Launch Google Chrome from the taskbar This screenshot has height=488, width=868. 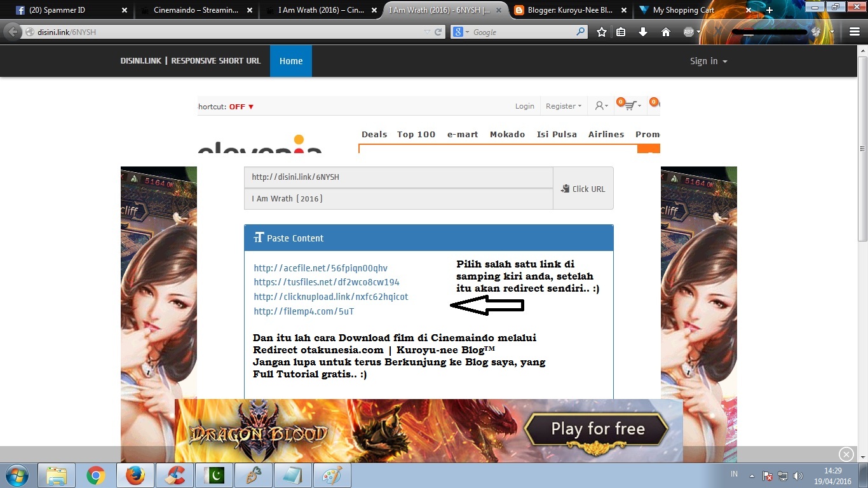tap(96, 475)
